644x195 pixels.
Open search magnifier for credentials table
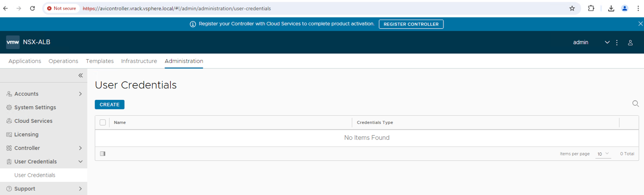[636, 104]
